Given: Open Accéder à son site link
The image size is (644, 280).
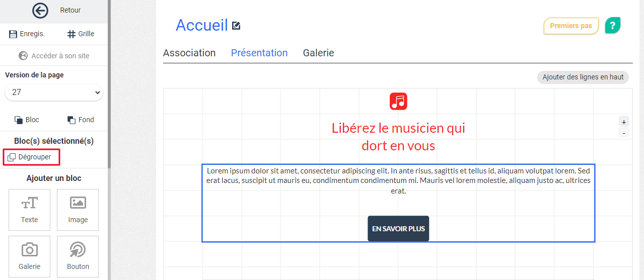Looking at the screenshot, I should (54, 56).
